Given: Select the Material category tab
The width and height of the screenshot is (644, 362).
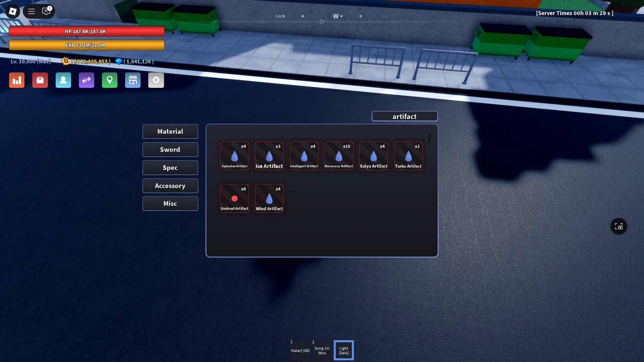Looking at the screenshot, I should pyautogui.click(x=170, y=131).
